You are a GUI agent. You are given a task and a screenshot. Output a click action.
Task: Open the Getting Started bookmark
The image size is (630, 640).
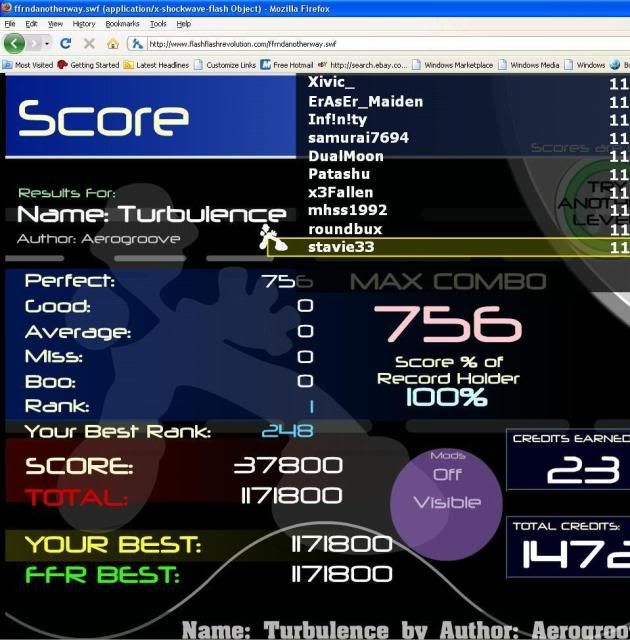88,65
